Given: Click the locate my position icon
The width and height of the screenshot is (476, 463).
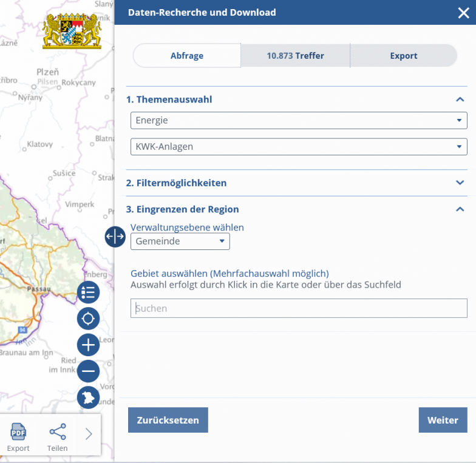Looking at the screenshot, I should (89, 319).
